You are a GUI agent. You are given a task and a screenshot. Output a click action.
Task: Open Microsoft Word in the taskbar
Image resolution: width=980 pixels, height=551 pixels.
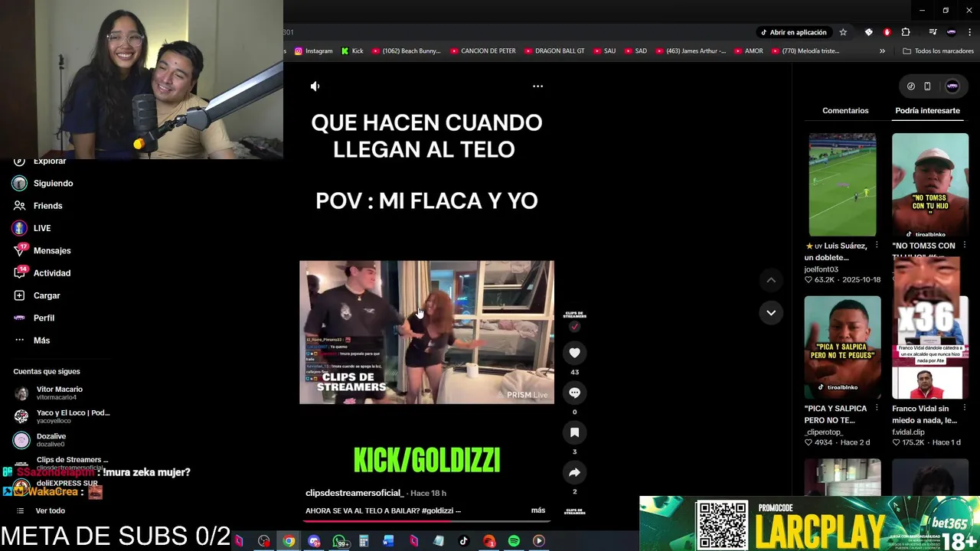(x=388, y=541)
